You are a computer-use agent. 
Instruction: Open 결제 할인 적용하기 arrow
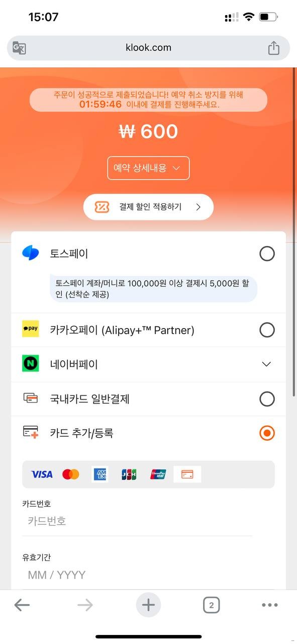198,207
